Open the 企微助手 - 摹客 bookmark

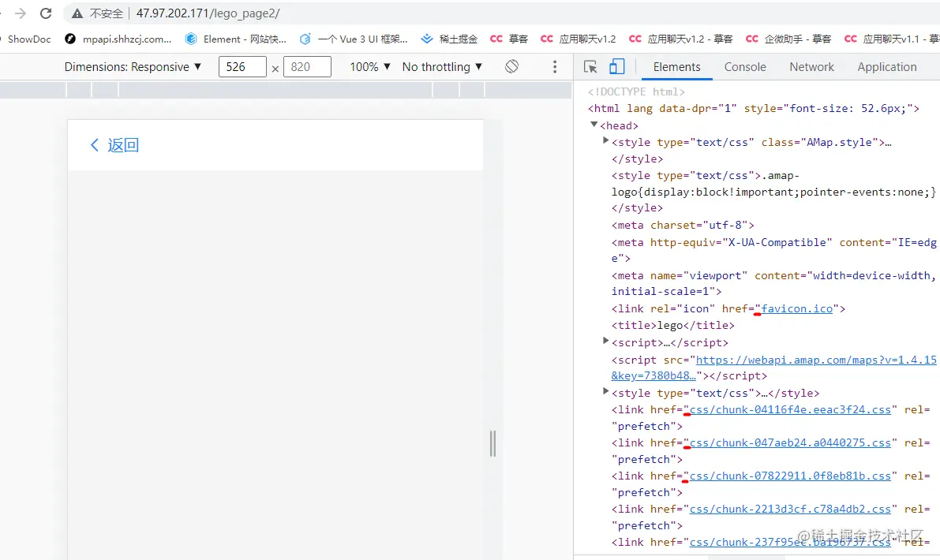788,39
